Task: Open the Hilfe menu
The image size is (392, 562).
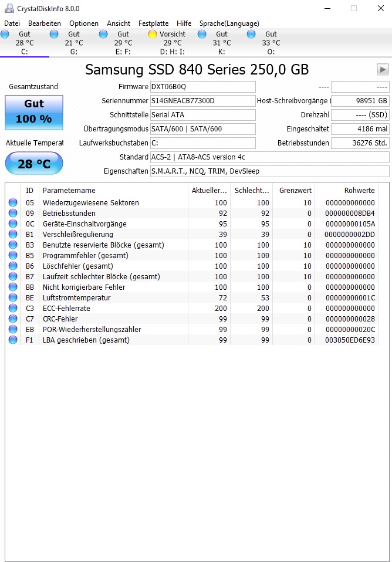Action: pyautogui.click(x=184, y=23)
